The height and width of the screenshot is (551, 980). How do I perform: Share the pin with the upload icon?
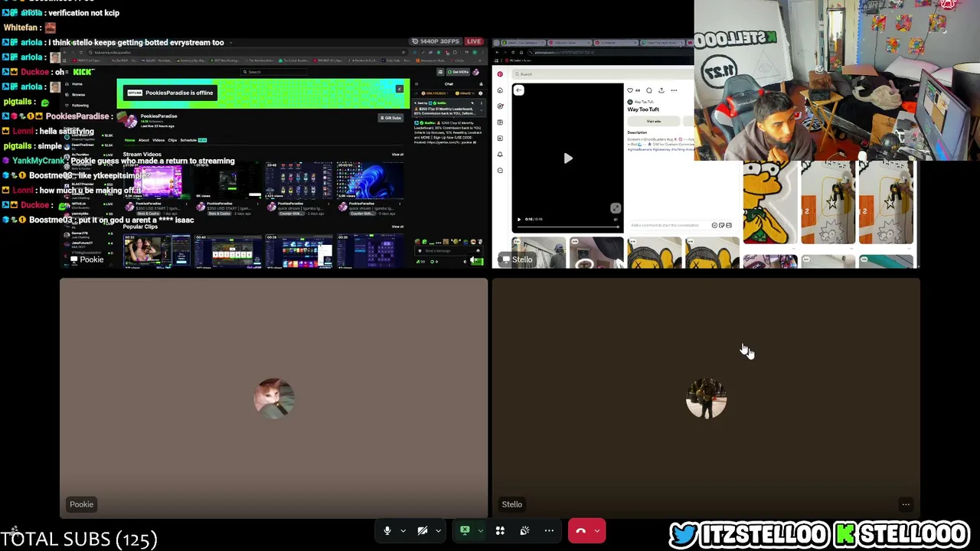[x=661, y=90]
